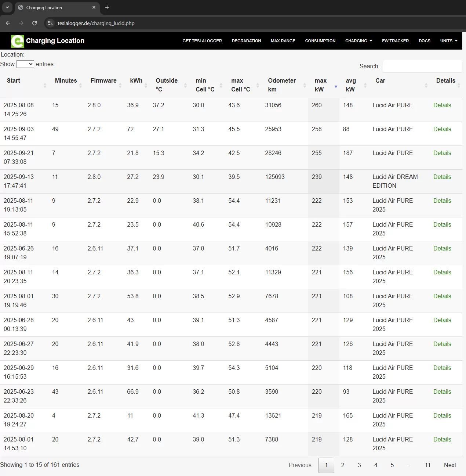Open the tab search chevron

click(7, 7)
